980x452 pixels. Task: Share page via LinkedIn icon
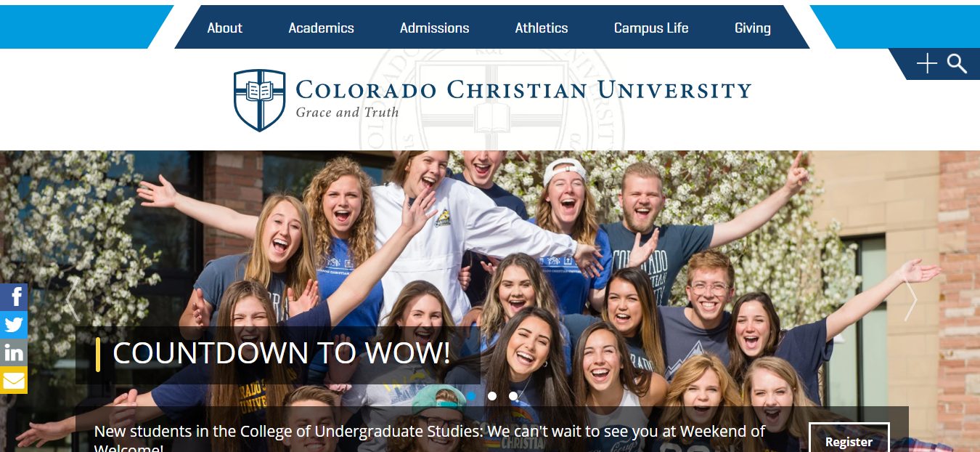pos(14,352)
